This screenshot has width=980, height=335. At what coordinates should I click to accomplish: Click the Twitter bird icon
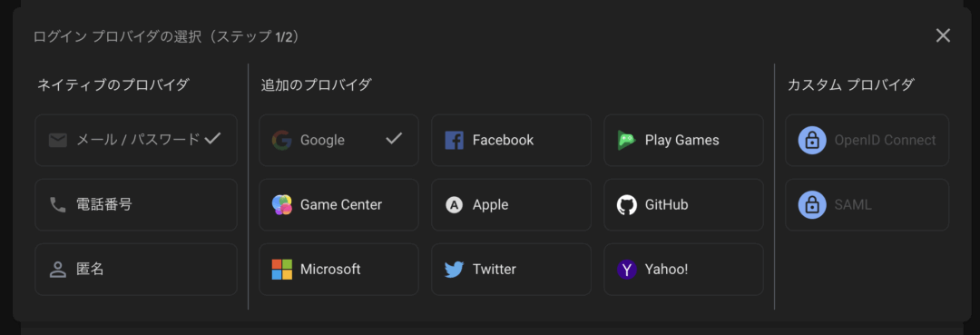(454, 270)
